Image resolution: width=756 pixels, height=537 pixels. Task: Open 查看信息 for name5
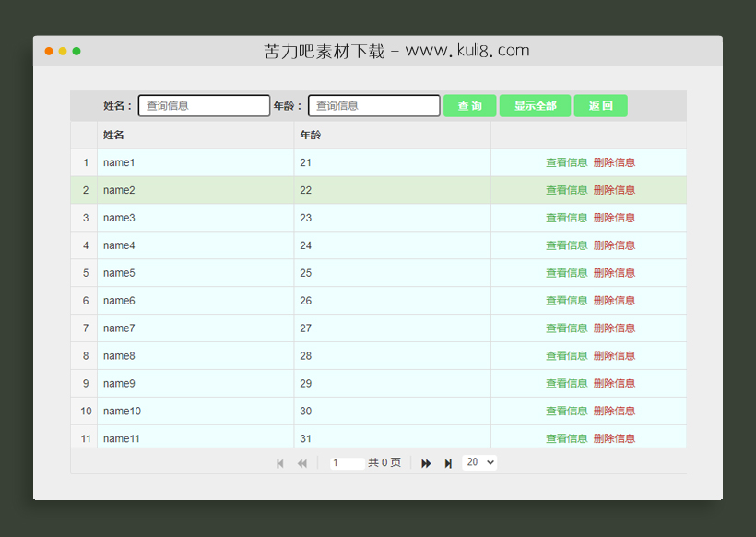(x=567, y=273)
